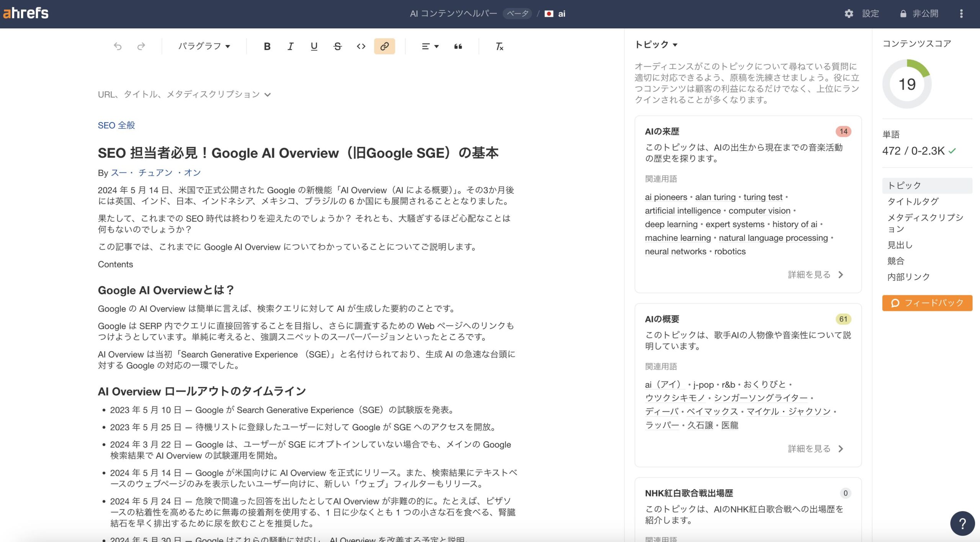Screen dimensions: 980x542
Task: Click the undo arrow icon
Action: (x=118, y=46)
